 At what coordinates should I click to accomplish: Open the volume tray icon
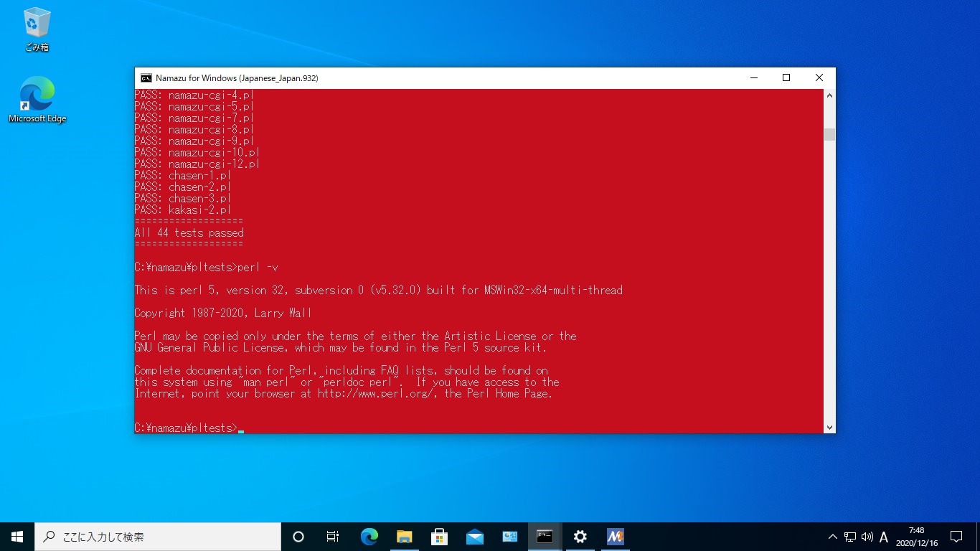point(867,537)
